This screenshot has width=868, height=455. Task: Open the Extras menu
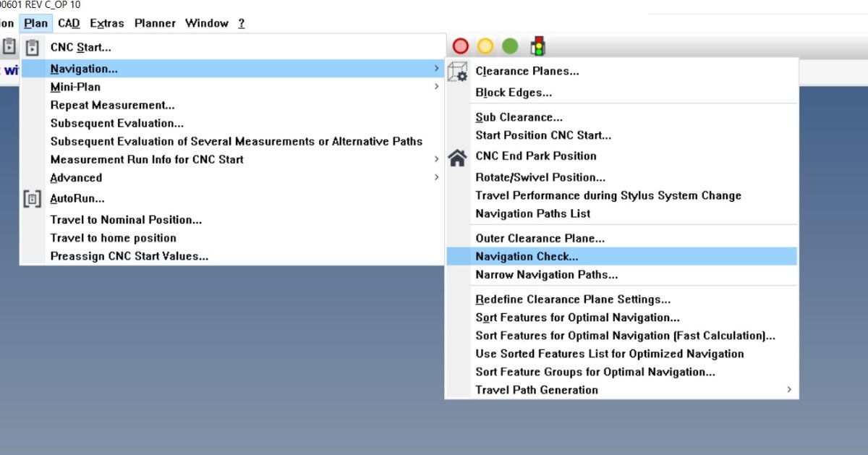tap(107, 23)
